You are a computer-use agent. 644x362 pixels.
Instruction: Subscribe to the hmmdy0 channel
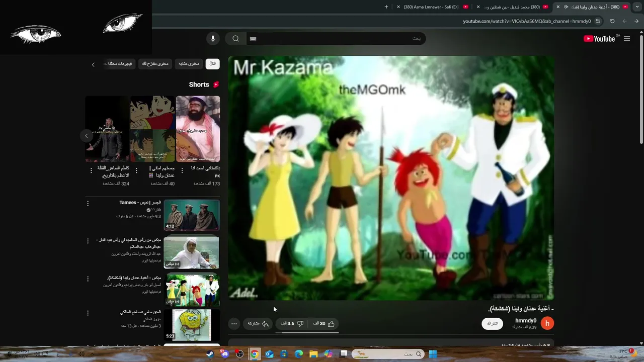[492, 324]
